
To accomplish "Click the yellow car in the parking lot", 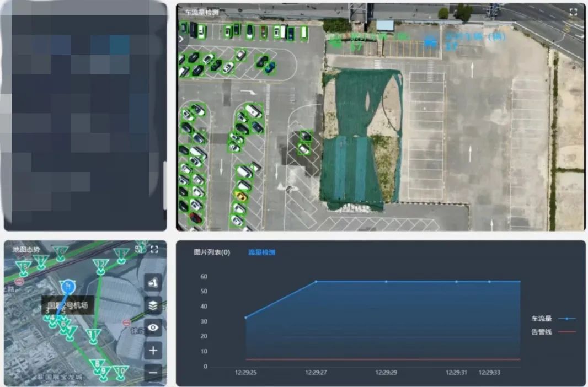I will pos(240,196).
